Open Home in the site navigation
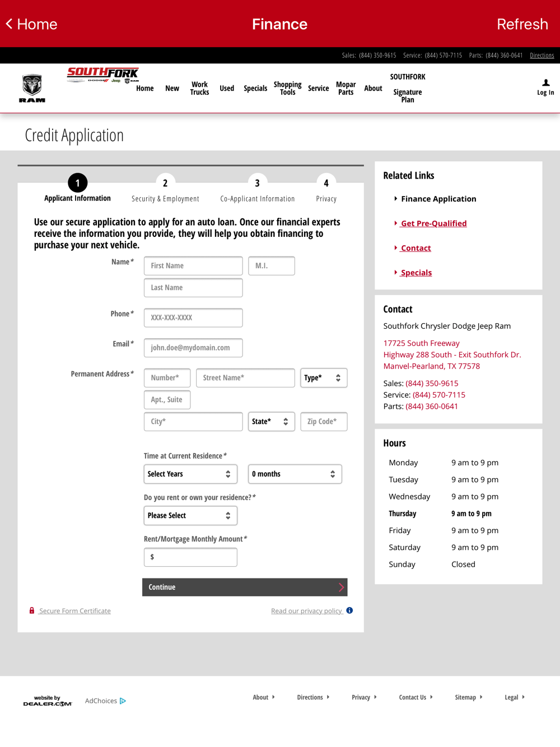 tap(145, 88)
